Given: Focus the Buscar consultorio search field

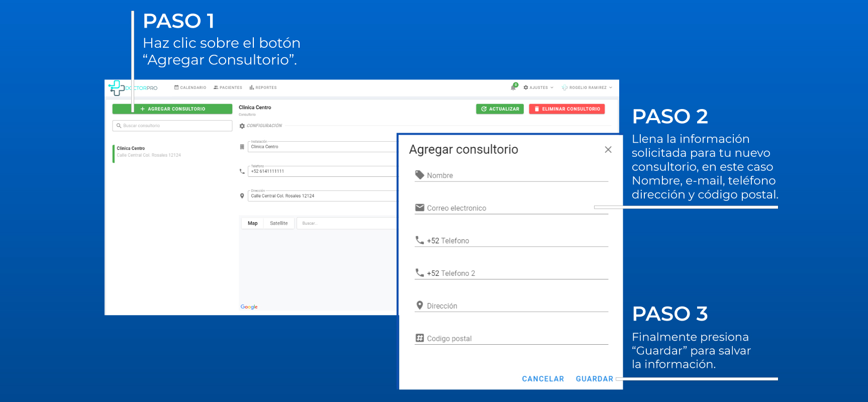Looking at the screenshot, I should 172,126.
